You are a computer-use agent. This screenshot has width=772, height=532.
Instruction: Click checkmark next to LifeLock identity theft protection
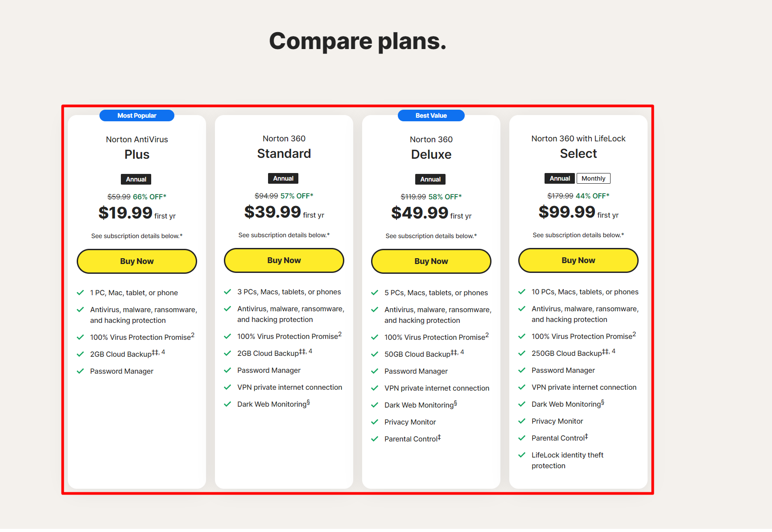(522, 455)
